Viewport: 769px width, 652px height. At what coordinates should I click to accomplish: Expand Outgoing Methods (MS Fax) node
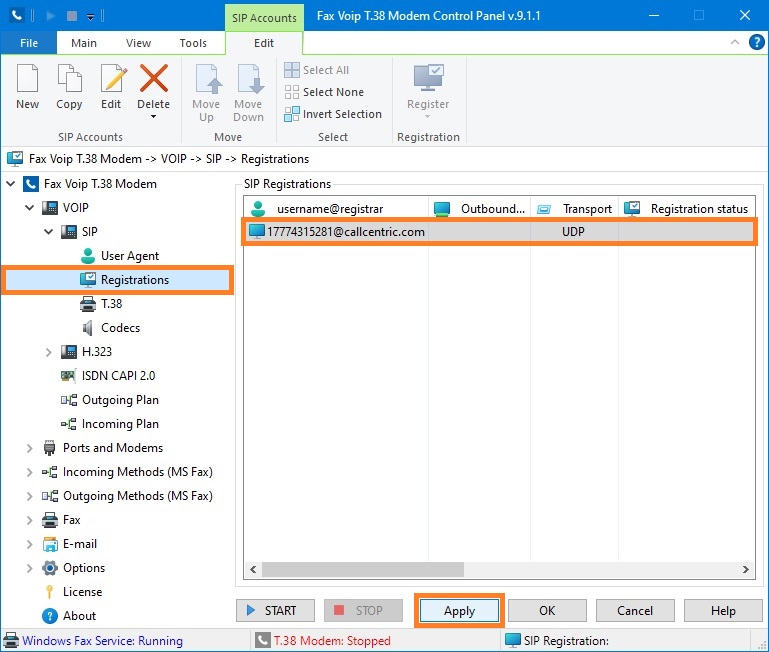(x=29, y=496)
